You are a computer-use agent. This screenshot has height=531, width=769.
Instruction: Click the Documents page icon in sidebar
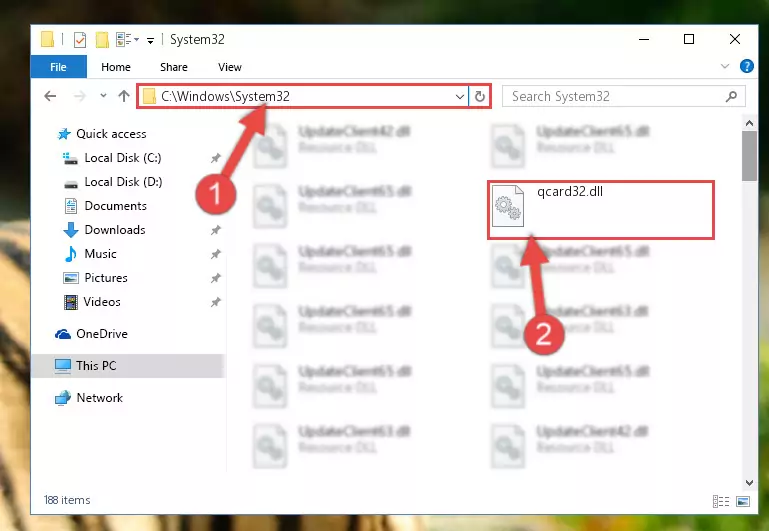tap(71, 206)
